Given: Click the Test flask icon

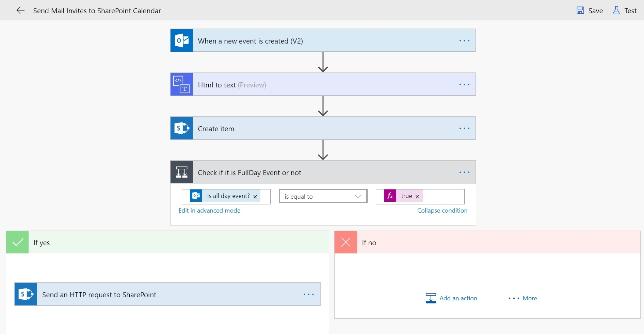Looking at the screenshot, I should [x=616, y=11].
